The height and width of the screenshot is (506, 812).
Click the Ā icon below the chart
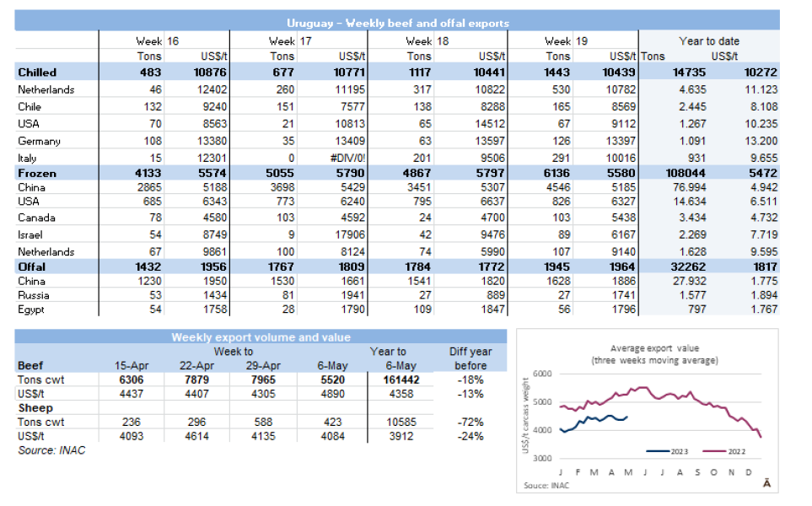coord(766,482)
